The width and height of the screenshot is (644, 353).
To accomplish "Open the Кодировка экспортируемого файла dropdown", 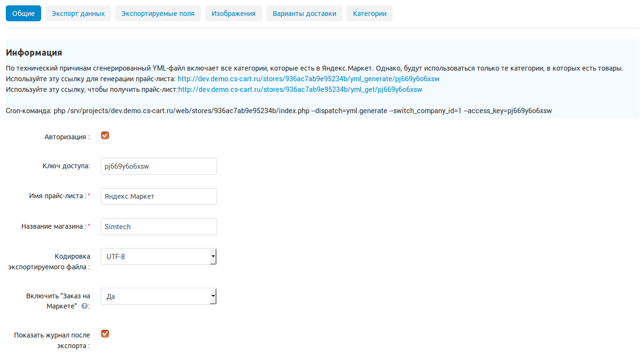I will coord(158,257).
